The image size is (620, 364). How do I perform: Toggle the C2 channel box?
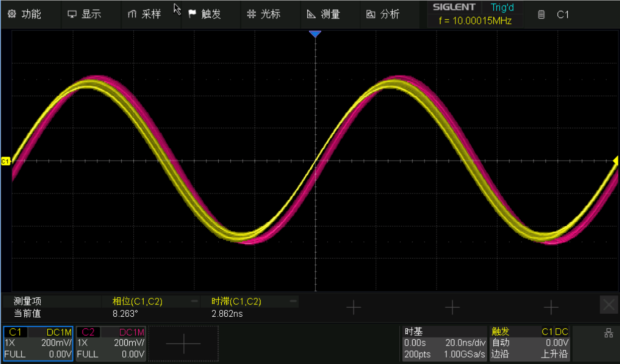click(111, 343)
